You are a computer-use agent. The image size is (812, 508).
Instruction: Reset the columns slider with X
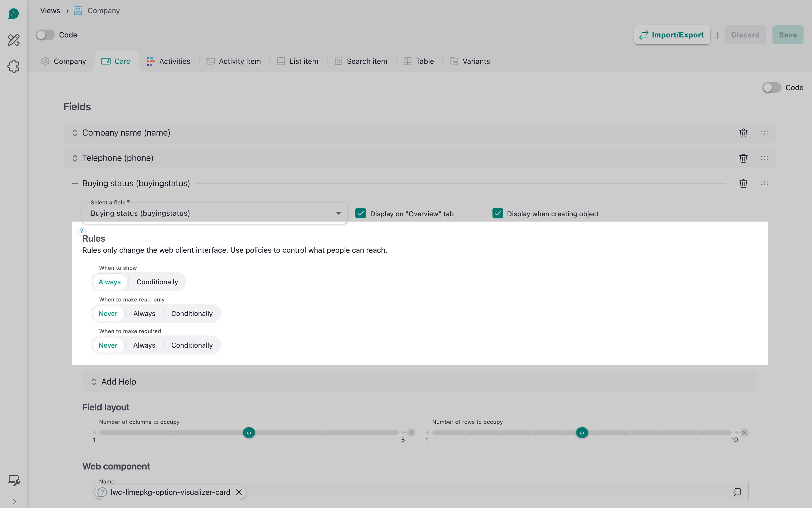(x=411, y=432)
